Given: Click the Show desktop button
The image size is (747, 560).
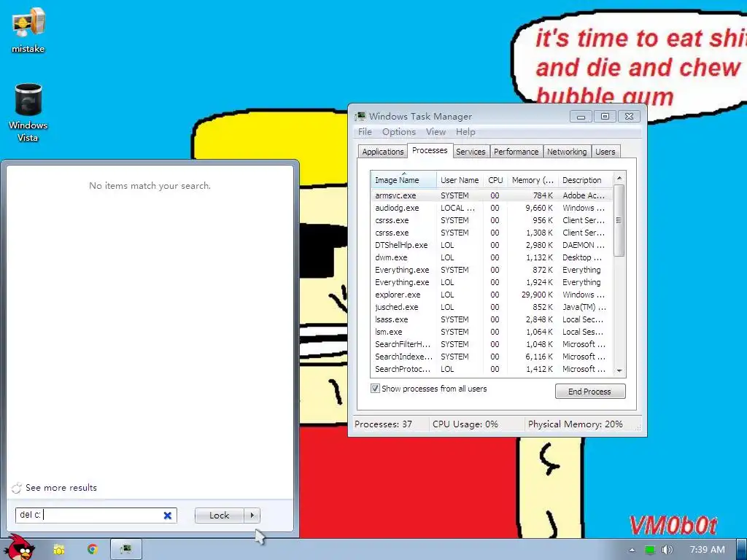Looking at the screenshot, I should [742, 549].
